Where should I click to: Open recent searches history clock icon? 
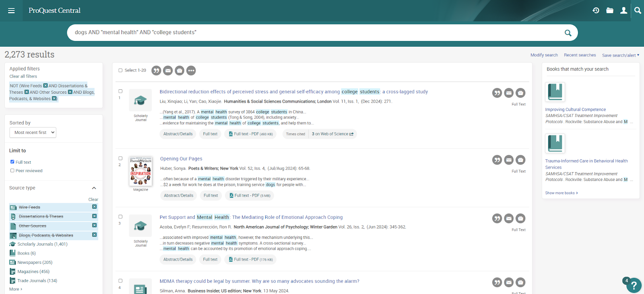(596, 10)
